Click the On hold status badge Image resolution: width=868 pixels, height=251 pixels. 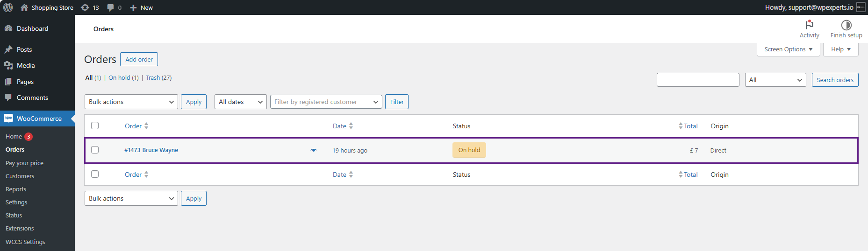[469, 150]
